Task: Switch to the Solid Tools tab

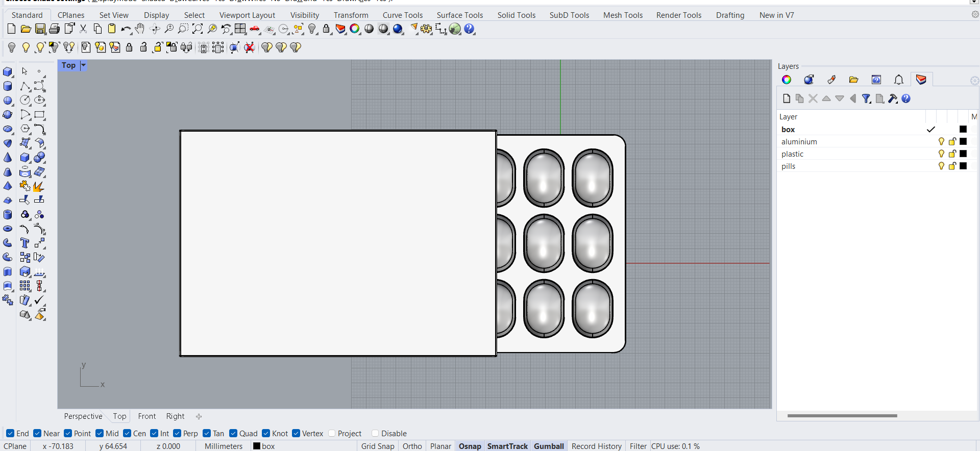Action: pos(517,15)
